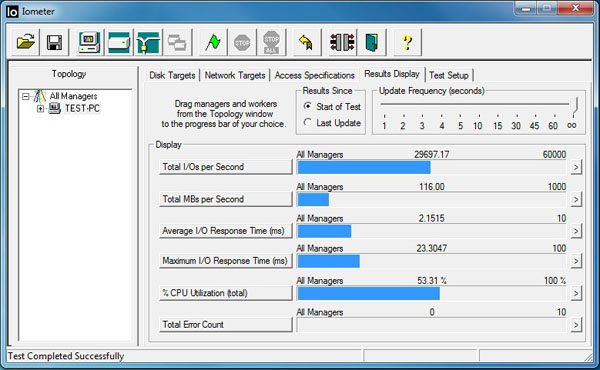Switch to the Disk Targets tab
The width and height of the screenshot is (600, 370).
tap(172, 75)
